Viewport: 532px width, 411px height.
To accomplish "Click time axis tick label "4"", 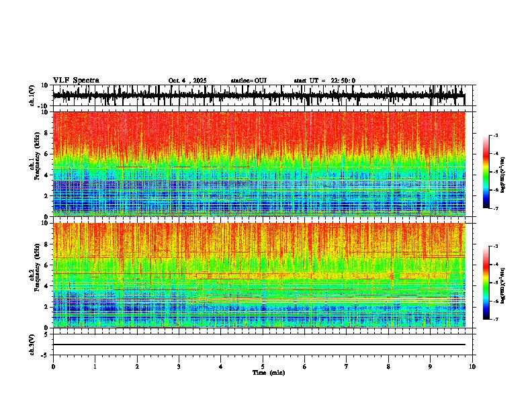I will coord(221,367).
